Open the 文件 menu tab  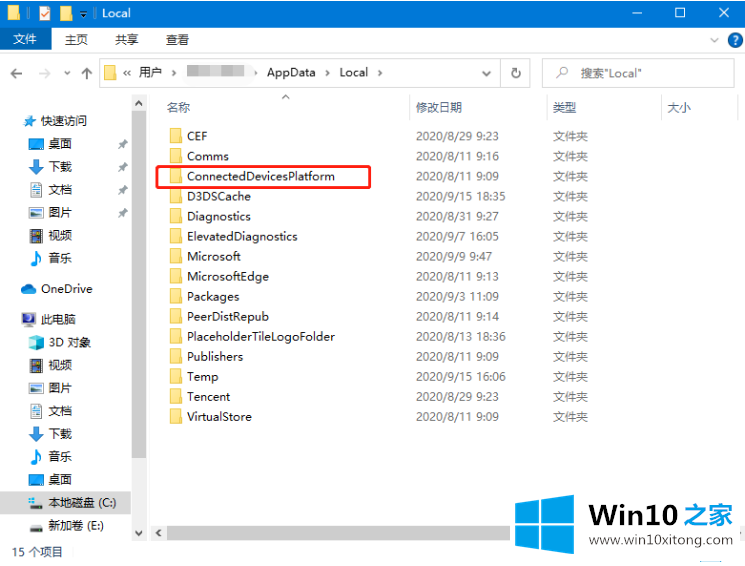pos(25,40)
